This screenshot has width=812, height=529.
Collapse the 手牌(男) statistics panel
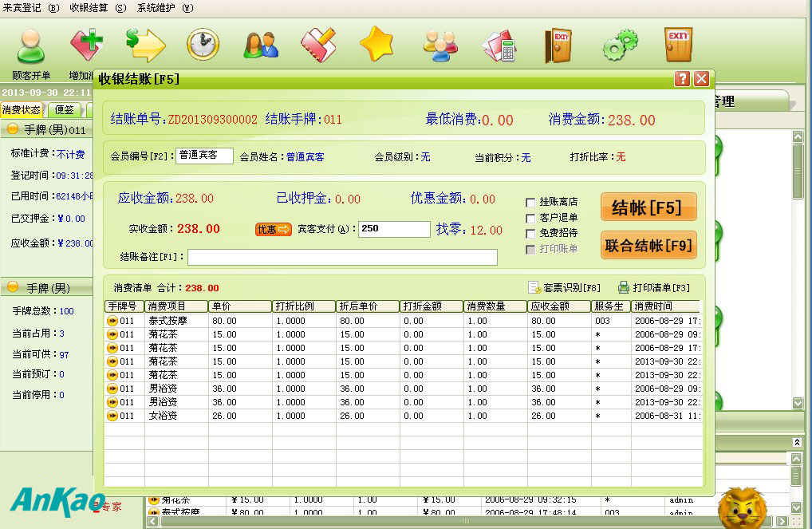pos(14,287)
